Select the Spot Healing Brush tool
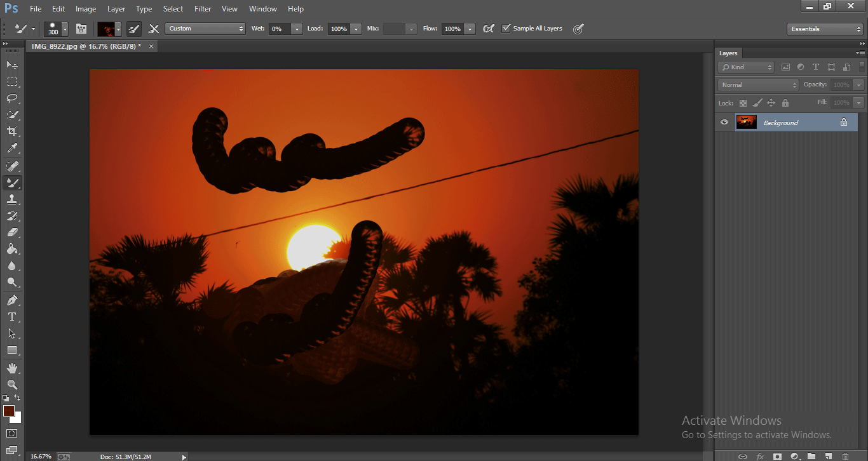The height and width of the screenshot is (461, 868). (x=12, y=166)
